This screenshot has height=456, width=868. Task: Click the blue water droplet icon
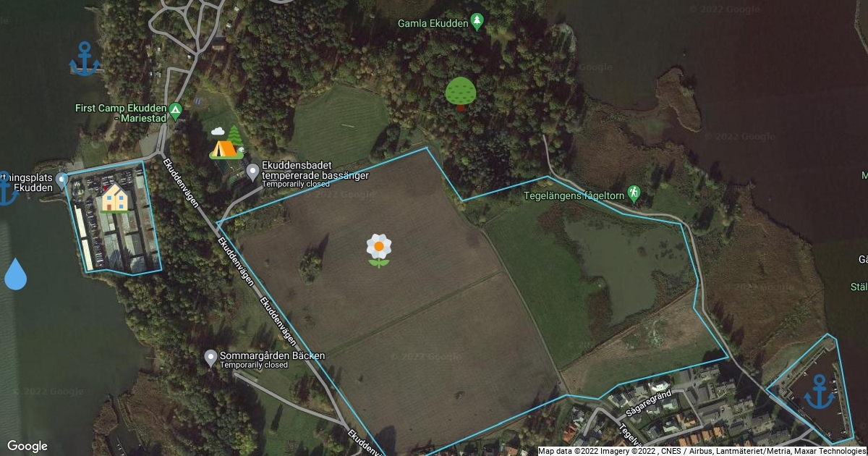[15, 274]
